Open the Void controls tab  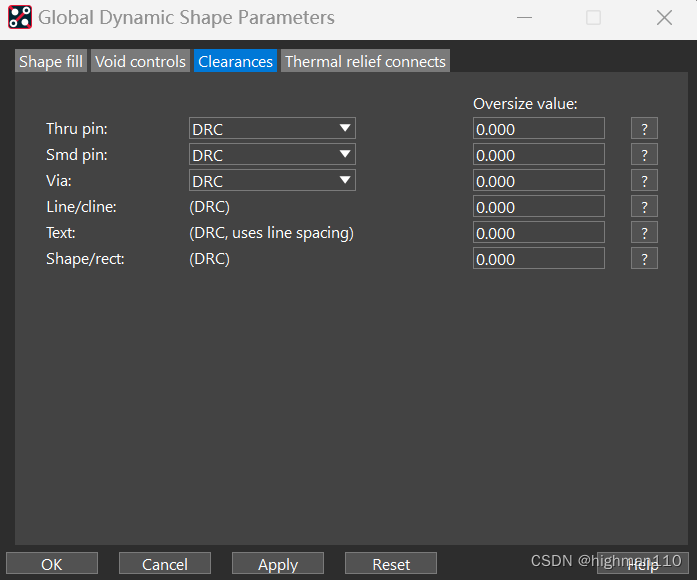coord(140,62)
